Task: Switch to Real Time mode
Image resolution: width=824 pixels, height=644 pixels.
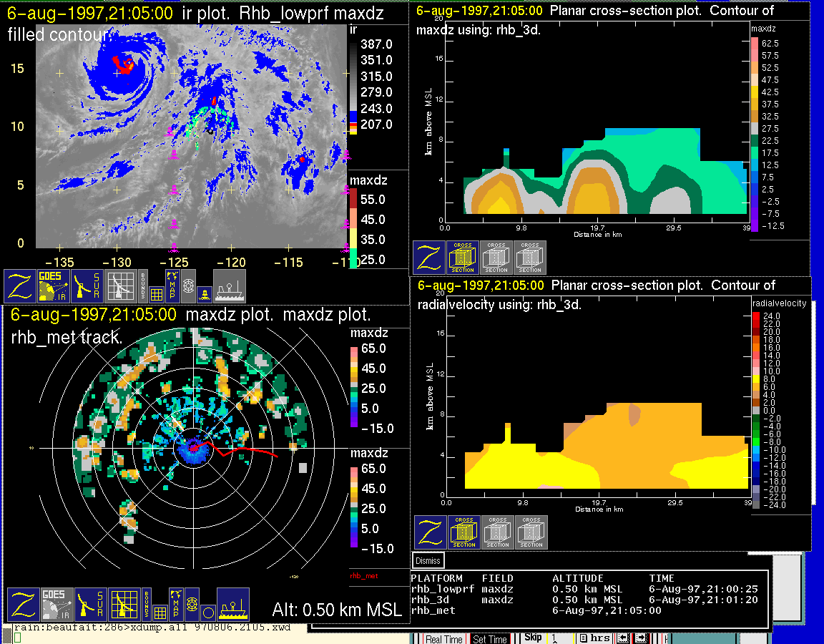Action: [x=443, y=639]
